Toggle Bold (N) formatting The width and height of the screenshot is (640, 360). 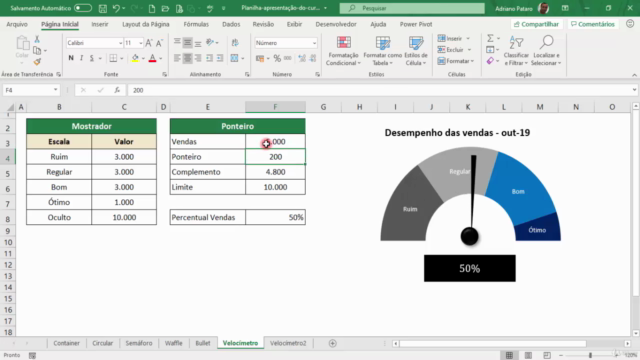pos(71,58)
